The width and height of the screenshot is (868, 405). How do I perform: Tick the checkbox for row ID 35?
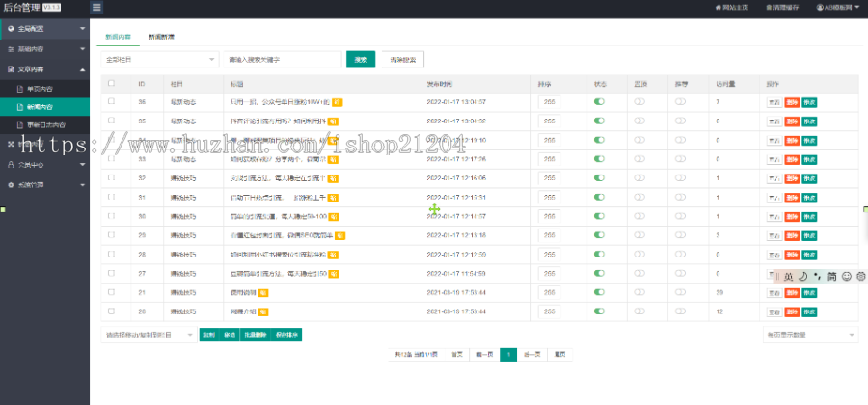click(x=111, y=121)
